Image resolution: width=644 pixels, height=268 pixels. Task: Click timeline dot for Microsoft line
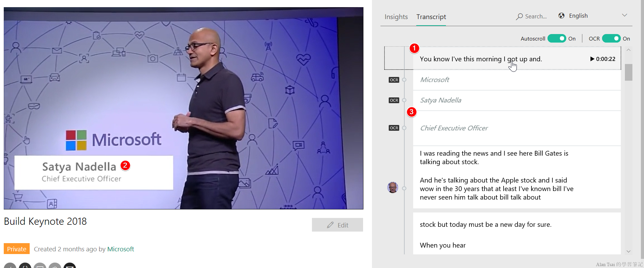pyautogui.click(x=404, y=80)
